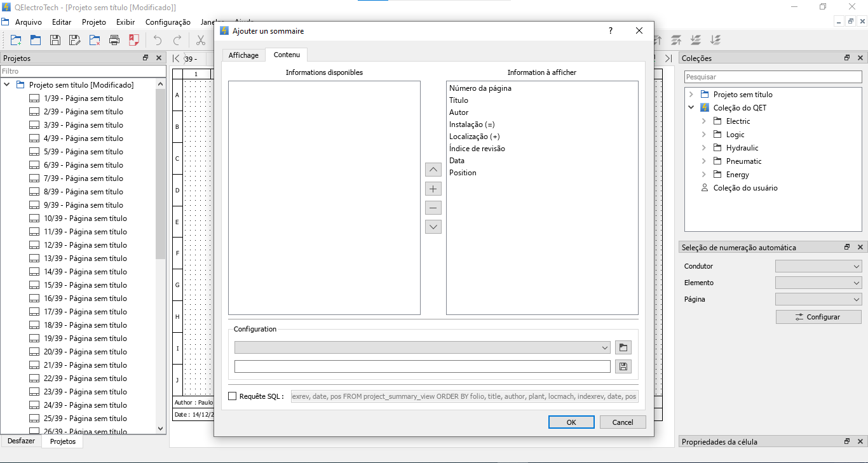Click the open configuration folder icon
The image size is (868, 463).
tap(623, 347)
